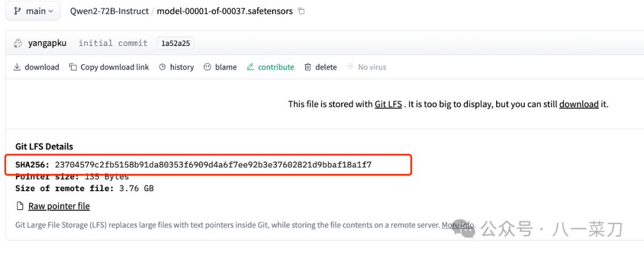644x255 pixels.
Task: Open the yangapku user profile link
Action: (47, 43)
